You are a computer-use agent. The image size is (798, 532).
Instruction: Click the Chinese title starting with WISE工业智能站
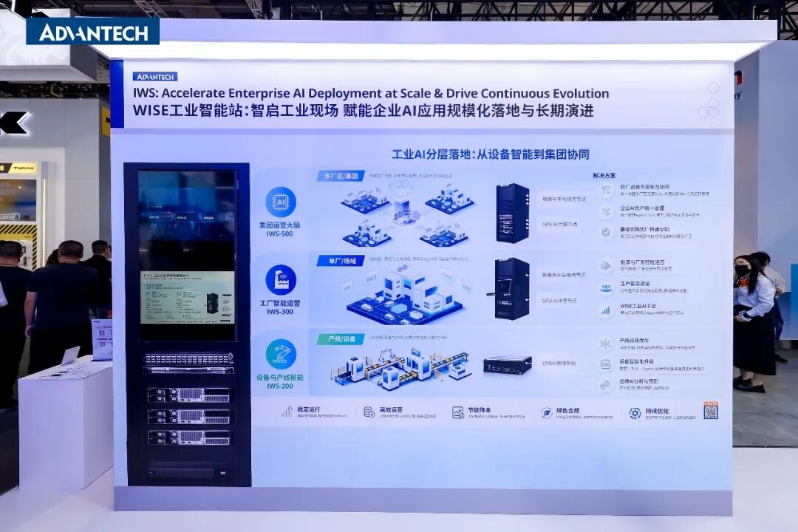pyautogui.click(x=363, y=111)
